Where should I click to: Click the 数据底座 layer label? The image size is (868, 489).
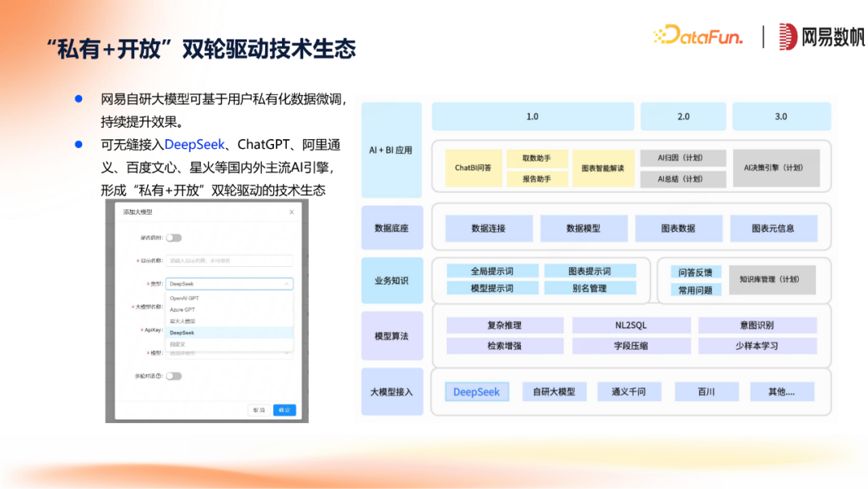[391, 228]
